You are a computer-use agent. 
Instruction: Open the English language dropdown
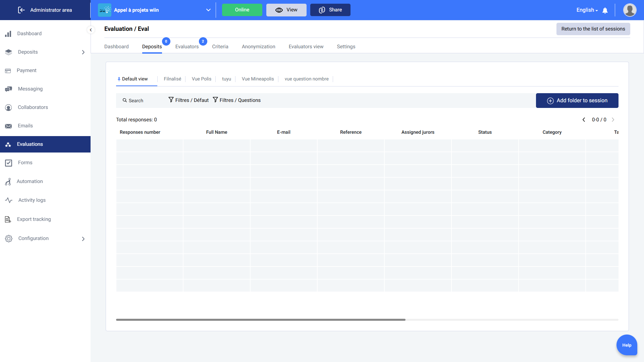(x=587, y=10)
